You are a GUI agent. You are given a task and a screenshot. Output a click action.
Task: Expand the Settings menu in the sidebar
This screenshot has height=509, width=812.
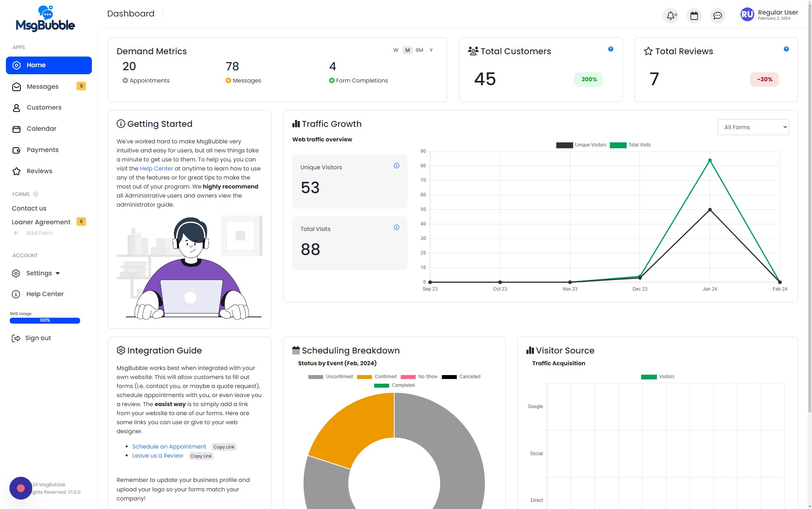[39, 273]
